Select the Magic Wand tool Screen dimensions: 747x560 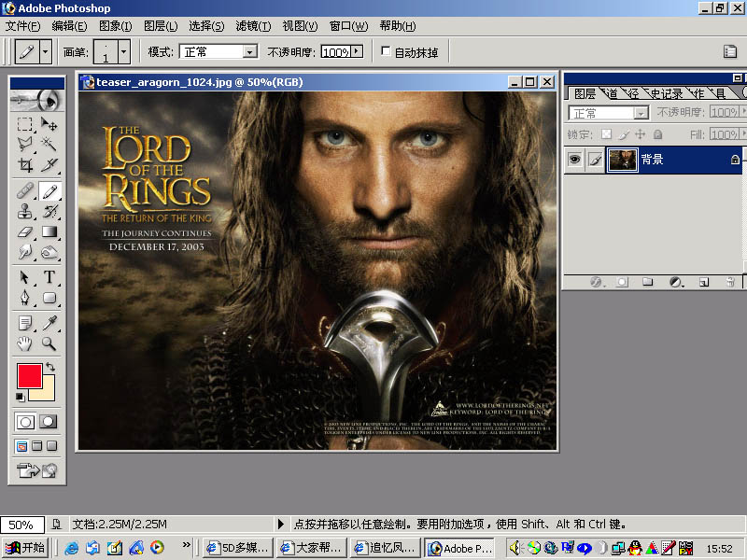(x=49, y=144)
